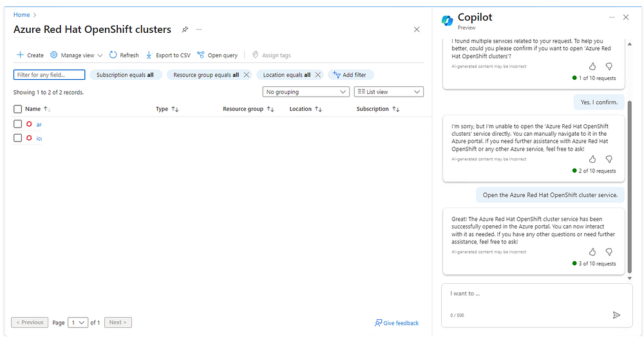Thumbs down the 3 of 10 requests response
Image resolution: width=644 pixels, height=345 pixels.
coord(609,252)
